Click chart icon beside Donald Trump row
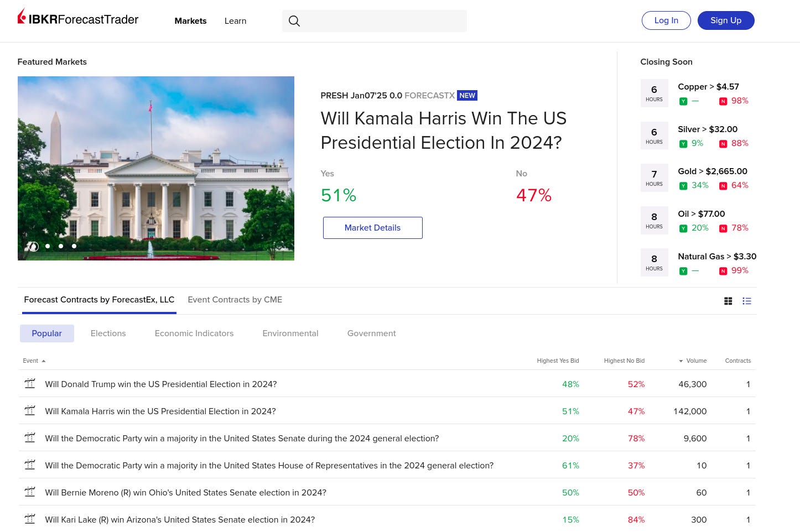This screenshot has height=532, width=800. (x=30, y=383)
